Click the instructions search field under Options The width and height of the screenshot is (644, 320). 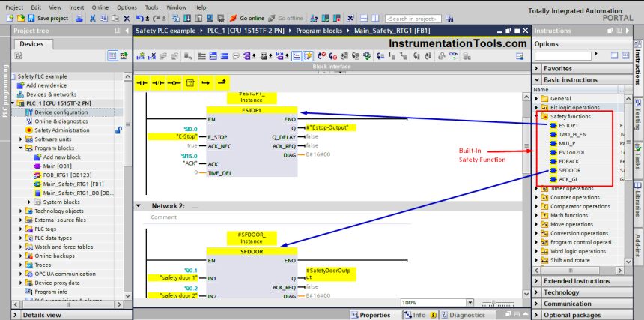(563, 55)
